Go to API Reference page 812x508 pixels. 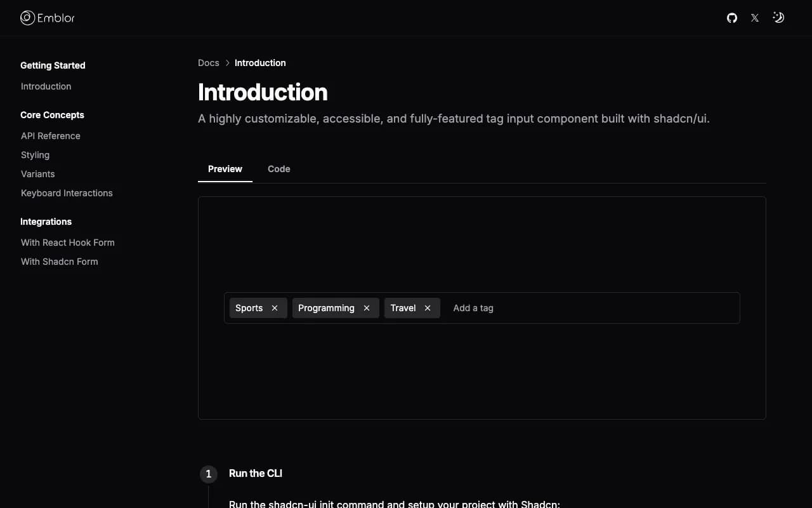(51, 136)
